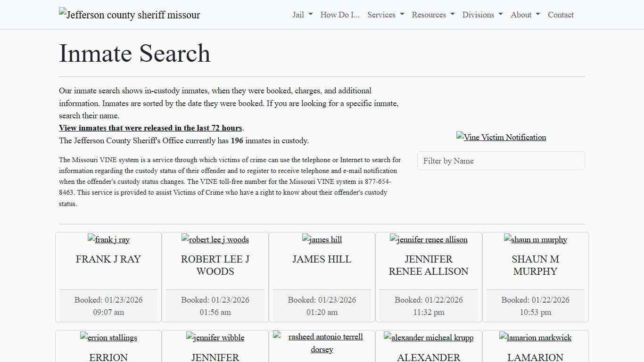Open the jennifer wibble inmate photo
Viewport: 644px width, 362px height.
[x=215, y=337]
